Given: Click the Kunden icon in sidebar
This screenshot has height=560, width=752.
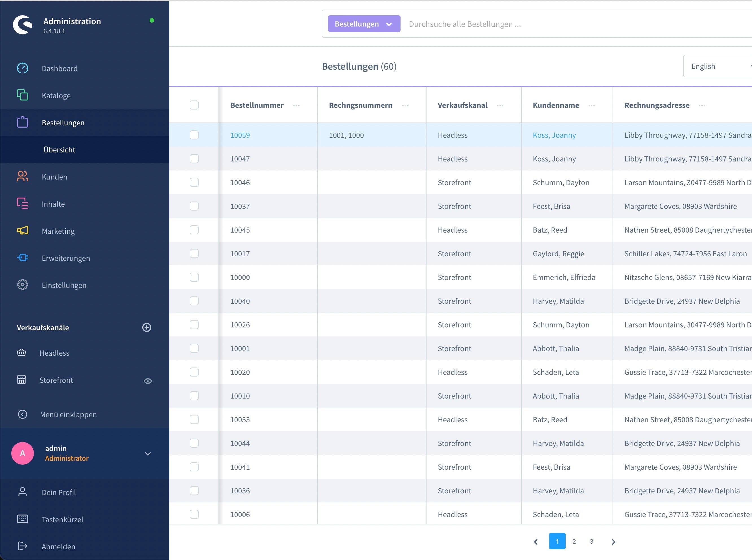Looking at the screenshot, I should click(x=22, y=176).
